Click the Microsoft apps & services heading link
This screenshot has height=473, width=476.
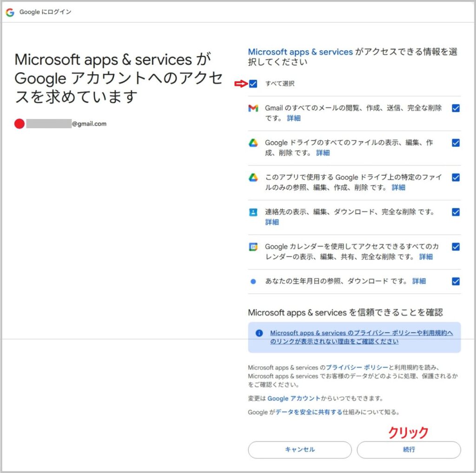[300, 52]
